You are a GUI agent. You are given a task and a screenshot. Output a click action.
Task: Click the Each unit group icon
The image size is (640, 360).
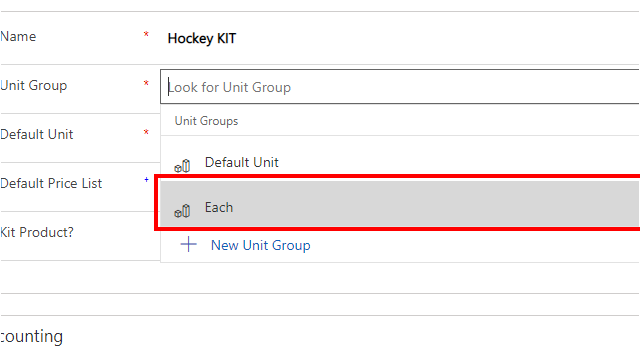(182, 211)
